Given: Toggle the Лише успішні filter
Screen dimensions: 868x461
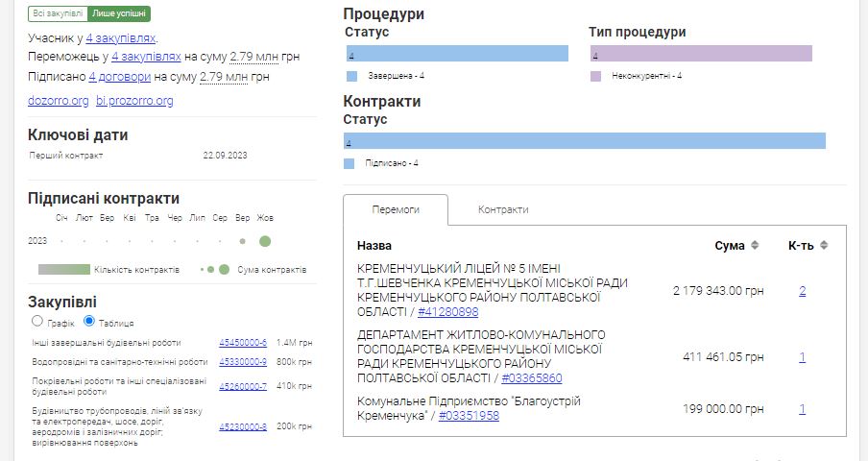Looking at the screenshot, I should pos(119,14).
